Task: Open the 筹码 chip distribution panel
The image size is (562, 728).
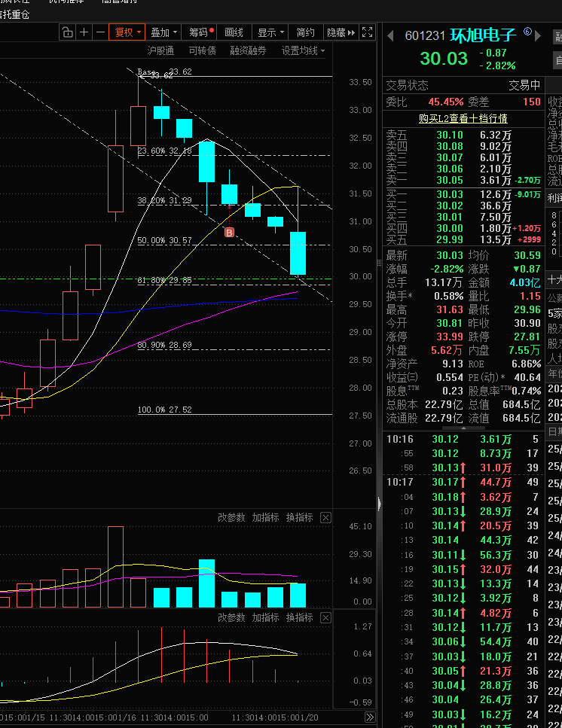Action: (200, 32)
